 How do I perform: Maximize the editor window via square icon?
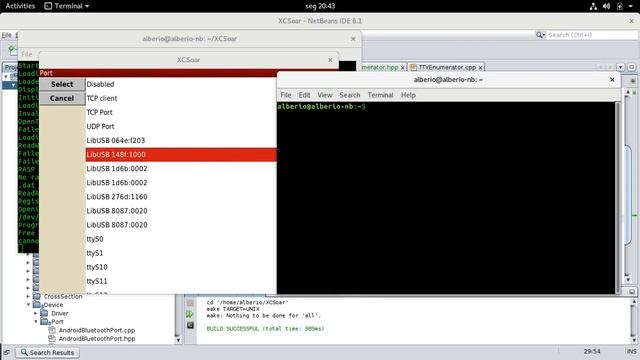tap(631, 67)
